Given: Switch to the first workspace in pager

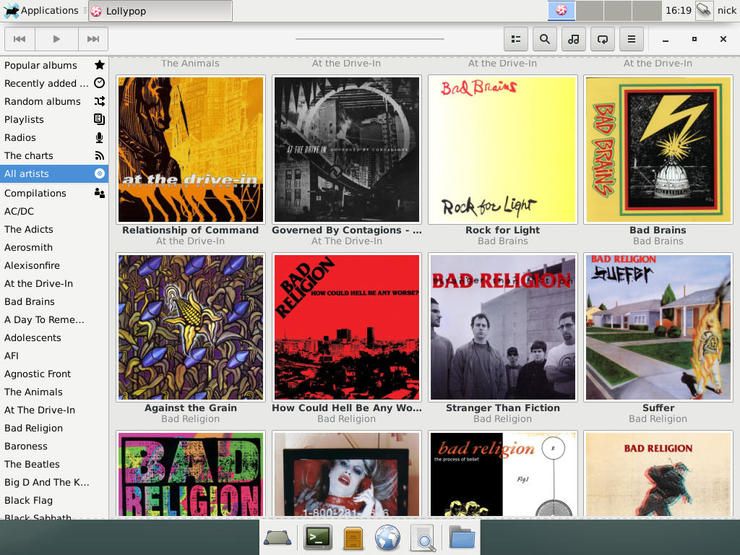Looking at the screenshot, I should point(561,10).
